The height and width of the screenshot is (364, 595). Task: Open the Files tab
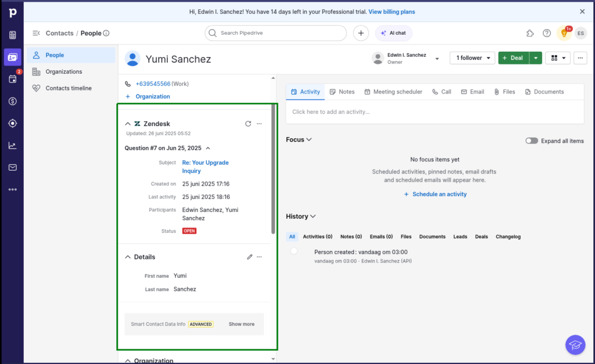click(504, 92)
